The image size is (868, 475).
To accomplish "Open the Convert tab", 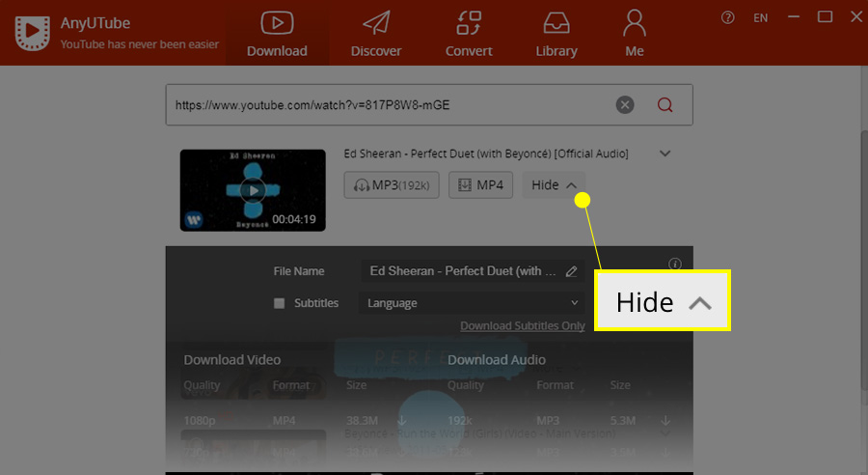I will tap(469, 35).
